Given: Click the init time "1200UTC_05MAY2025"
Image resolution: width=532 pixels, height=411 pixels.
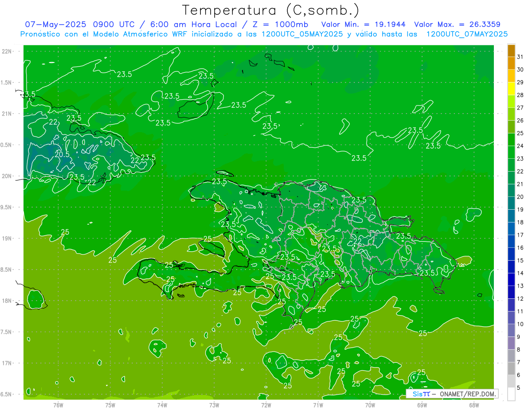Looking at the screenshot, I should tap(302, 34).
